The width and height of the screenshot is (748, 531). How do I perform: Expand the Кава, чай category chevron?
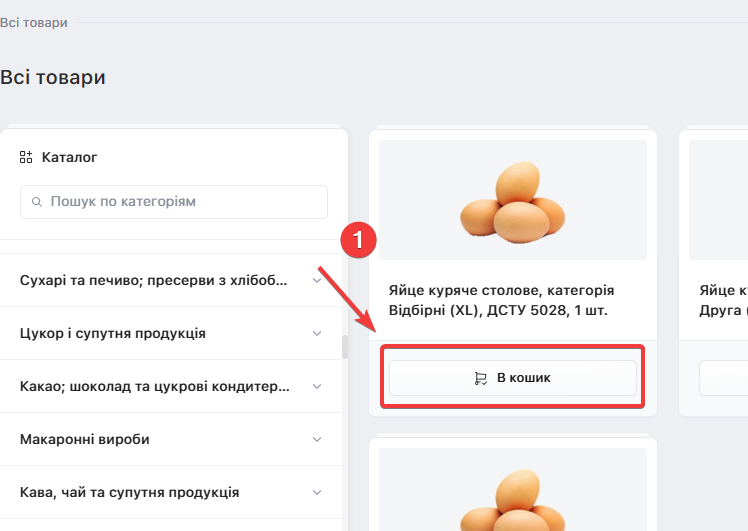pyautogui.click(x=317, y=492)
